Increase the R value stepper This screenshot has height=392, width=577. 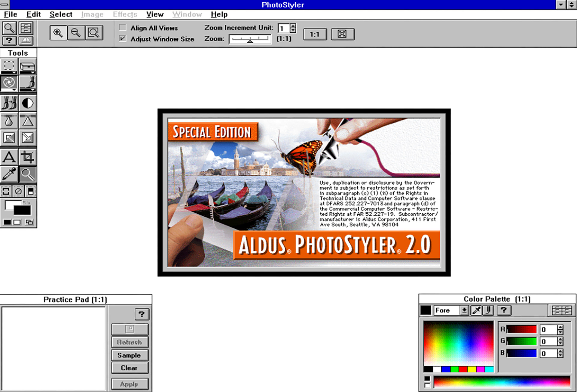[x=560, y=327]
